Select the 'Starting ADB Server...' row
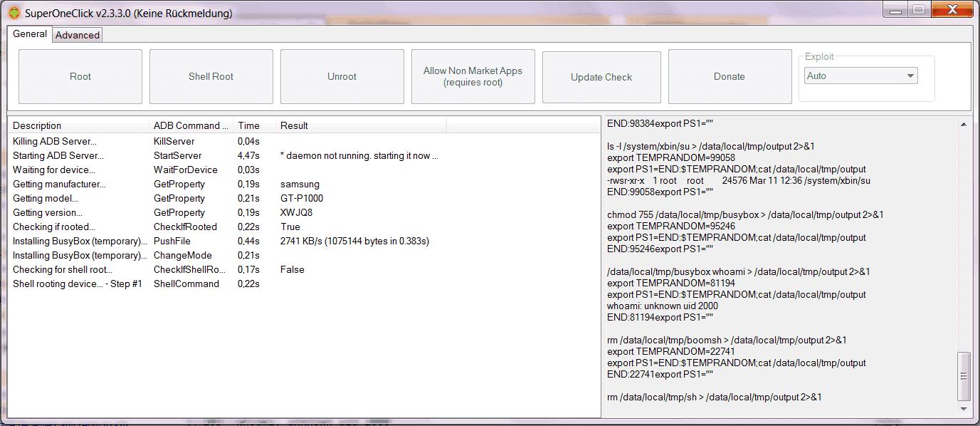 [304, 155]
